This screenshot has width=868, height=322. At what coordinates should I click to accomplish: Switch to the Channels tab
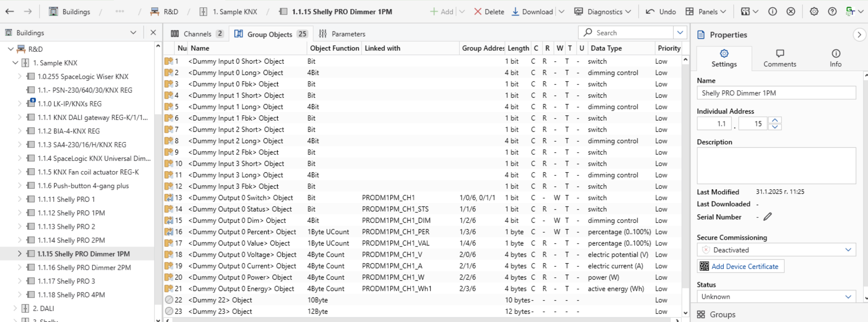[197, 34]
